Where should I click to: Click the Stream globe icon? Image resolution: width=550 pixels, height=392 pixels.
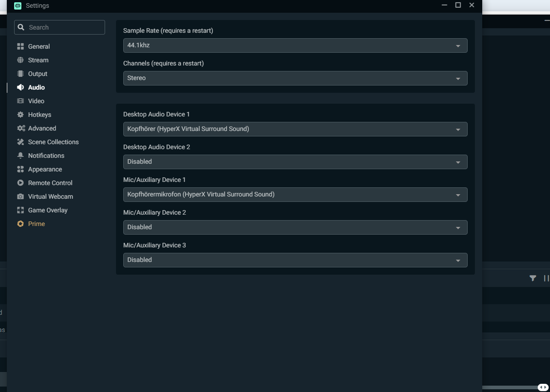[20, 60]
